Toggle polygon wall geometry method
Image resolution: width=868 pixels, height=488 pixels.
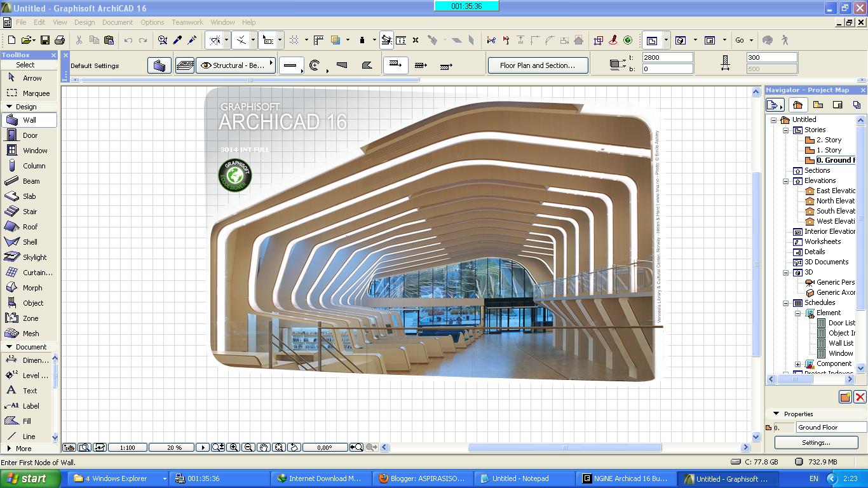367,65
